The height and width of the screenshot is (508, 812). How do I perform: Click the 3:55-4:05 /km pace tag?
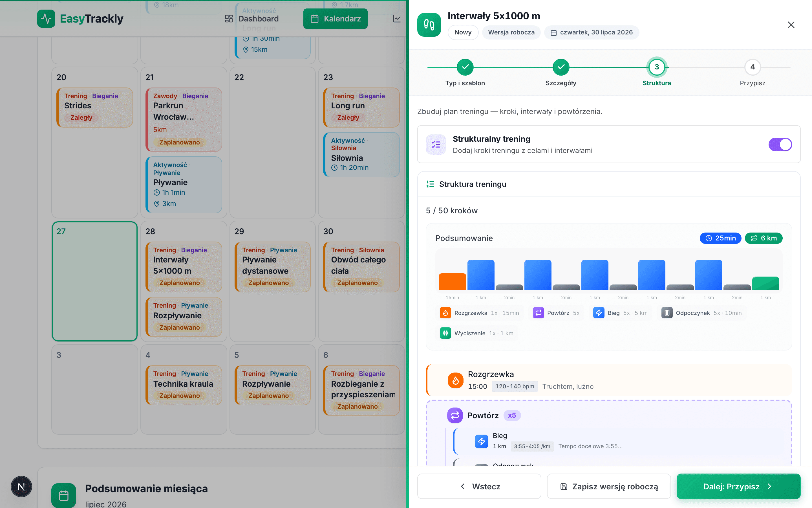pos(532,446)
